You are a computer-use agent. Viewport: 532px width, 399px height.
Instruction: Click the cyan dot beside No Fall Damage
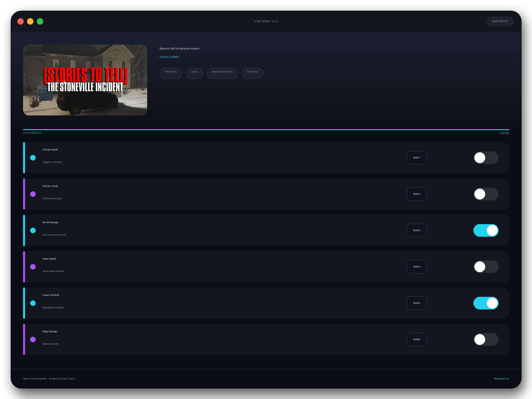tap(33, 230)
